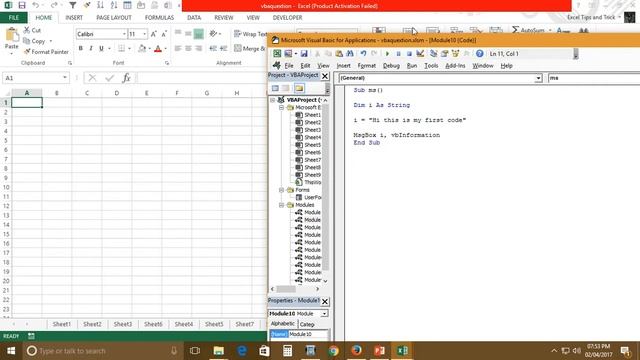Toggle Italic in the Excel Font group

91,48
